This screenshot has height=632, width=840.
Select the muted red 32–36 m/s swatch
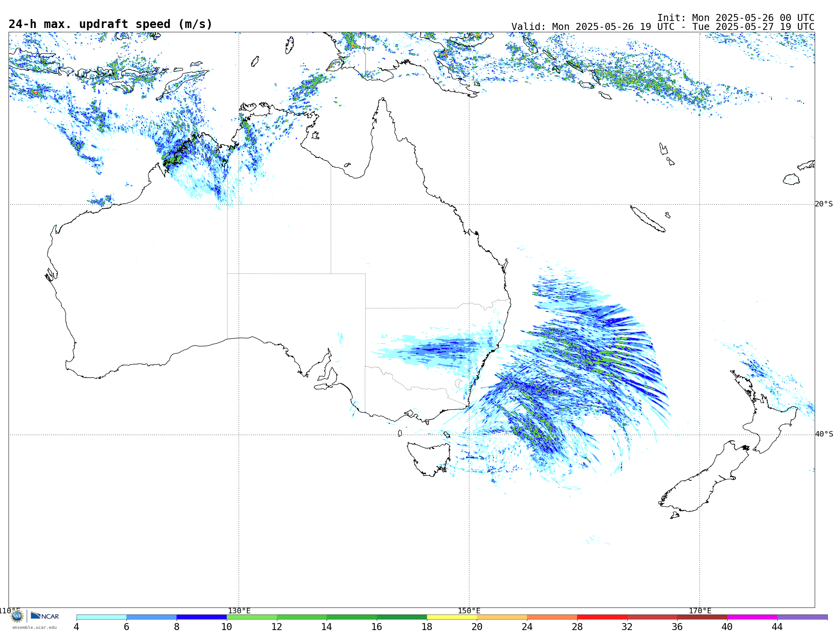point(652,617)
